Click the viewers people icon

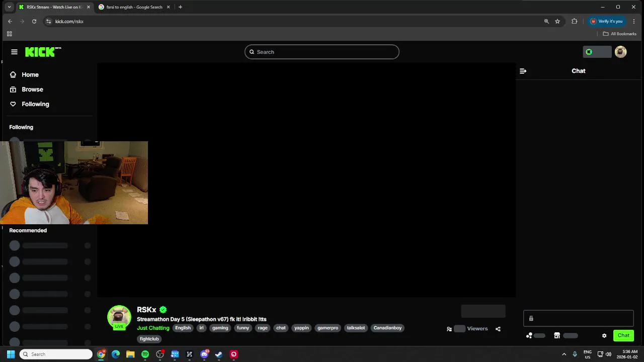pyautogui.click(x=449, y=329)
